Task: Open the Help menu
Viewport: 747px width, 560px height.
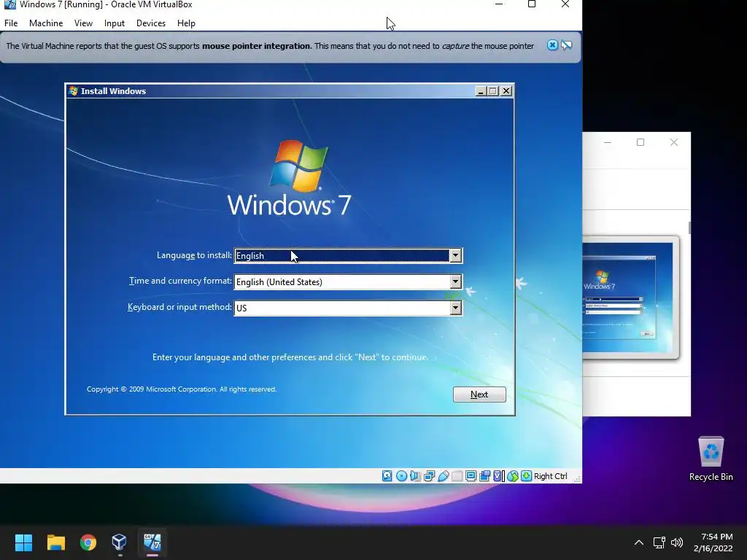Action: coord(186,23)
